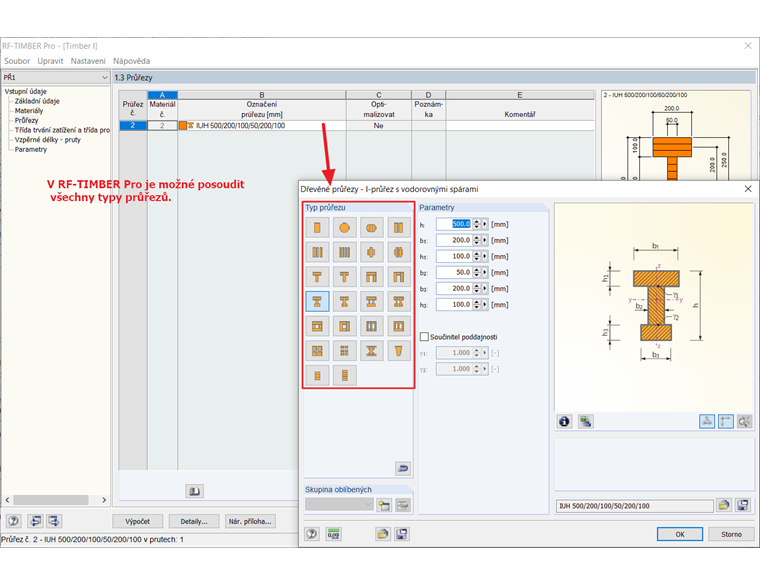Open the arrow menu beside the h value

click(485, 224)
